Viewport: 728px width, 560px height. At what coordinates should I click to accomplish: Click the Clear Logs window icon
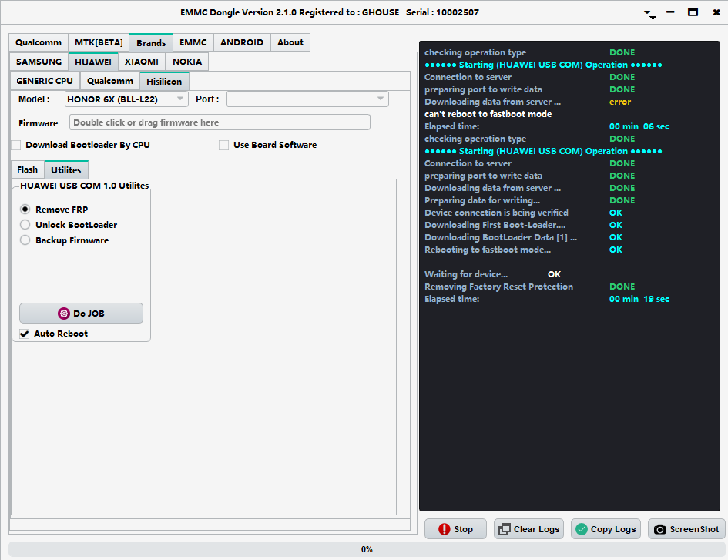point(505,529)
